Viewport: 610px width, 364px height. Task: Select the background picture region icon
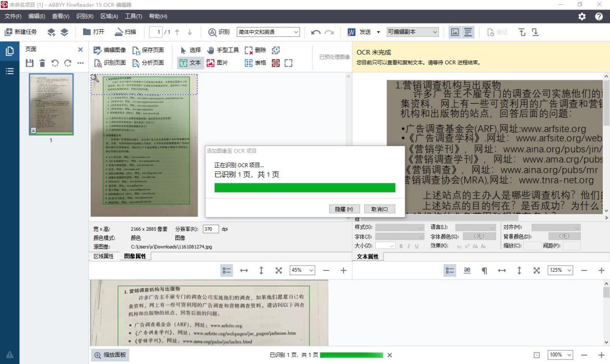(x=276, y=62)
